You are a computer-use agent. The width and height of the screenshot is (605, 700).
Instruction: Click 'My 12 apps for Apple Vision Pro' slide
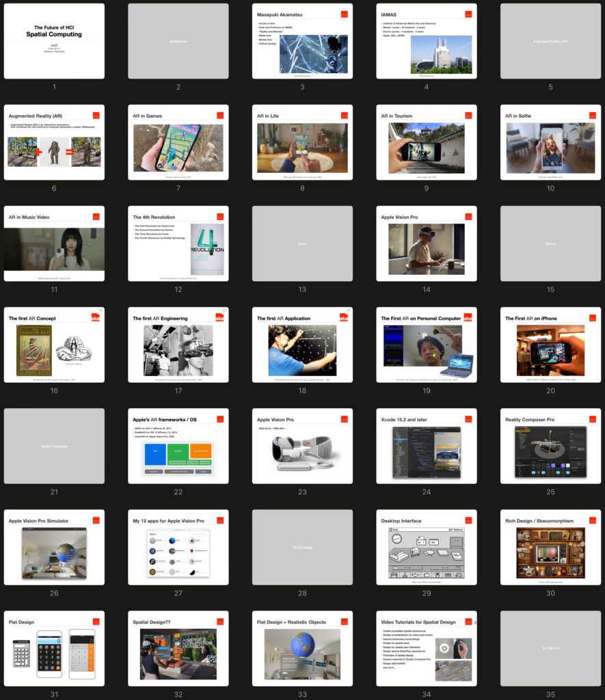point(178,548)
